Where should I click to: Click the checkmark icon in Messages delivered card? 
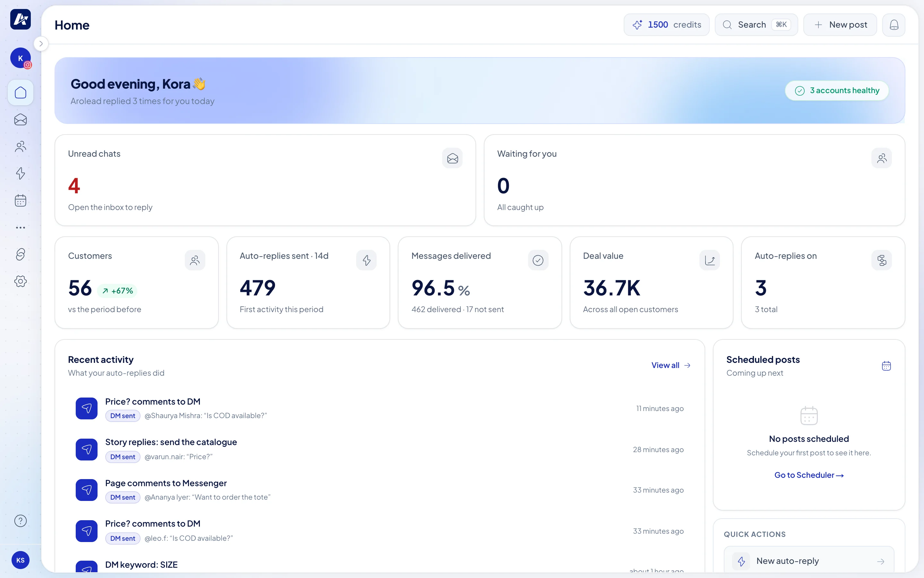coord(538,260)
